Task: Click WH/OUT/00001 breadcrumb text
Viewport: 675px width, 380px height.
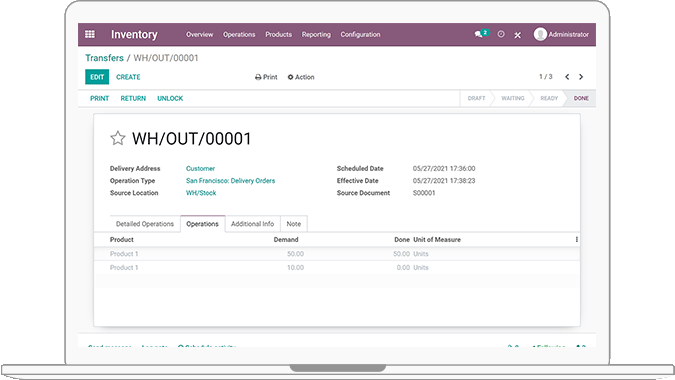Action: click(166, 58)
